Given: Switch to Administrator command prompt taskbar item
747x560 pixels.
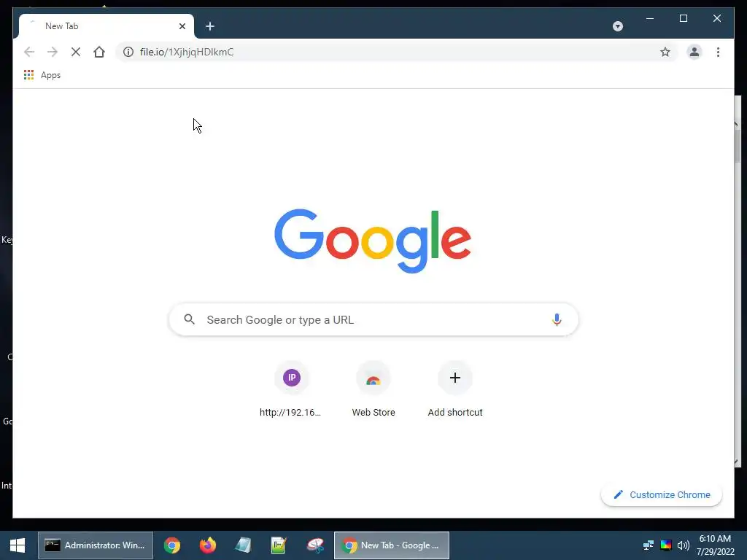Looking at the screenshot, I should [x=96, y=545].
